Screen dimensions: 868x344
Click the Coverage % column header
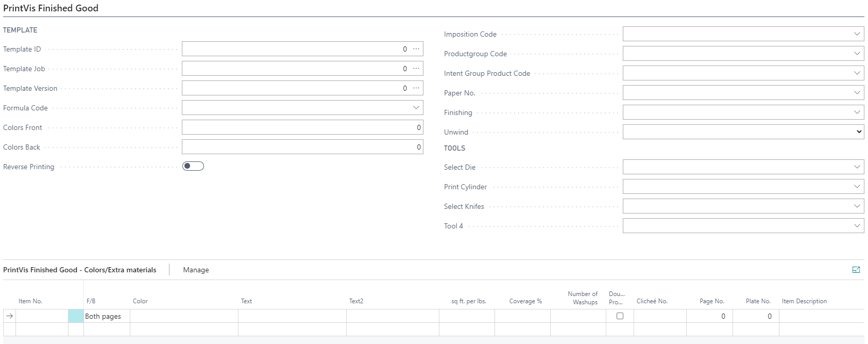tap(525, 301)
